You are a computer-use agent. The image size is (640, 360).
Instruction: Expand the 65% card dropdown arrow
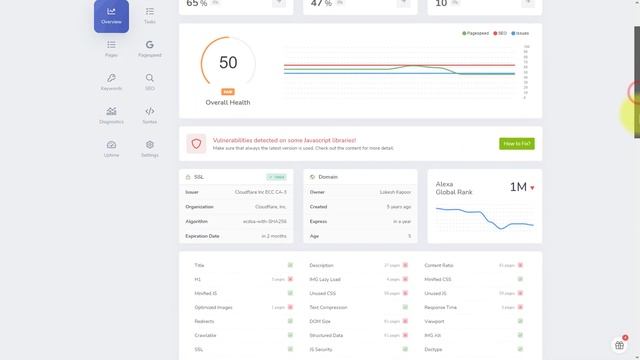click(279, 3)
